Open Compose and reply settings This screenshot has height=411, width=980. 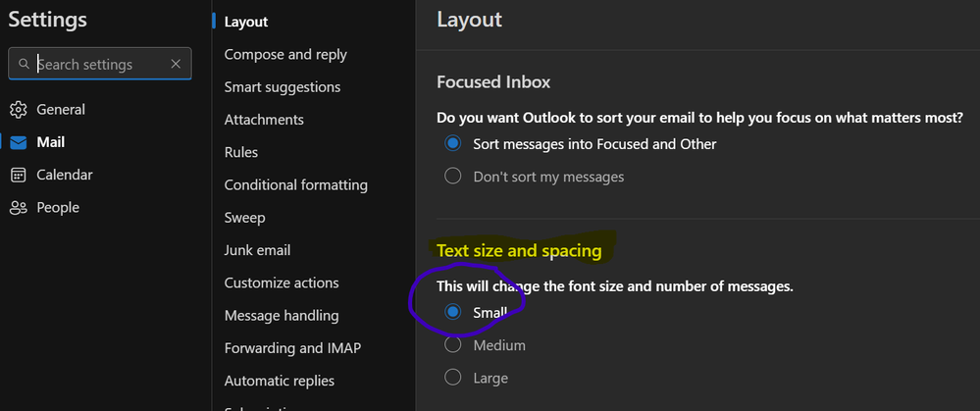click(x=285, y=55)
